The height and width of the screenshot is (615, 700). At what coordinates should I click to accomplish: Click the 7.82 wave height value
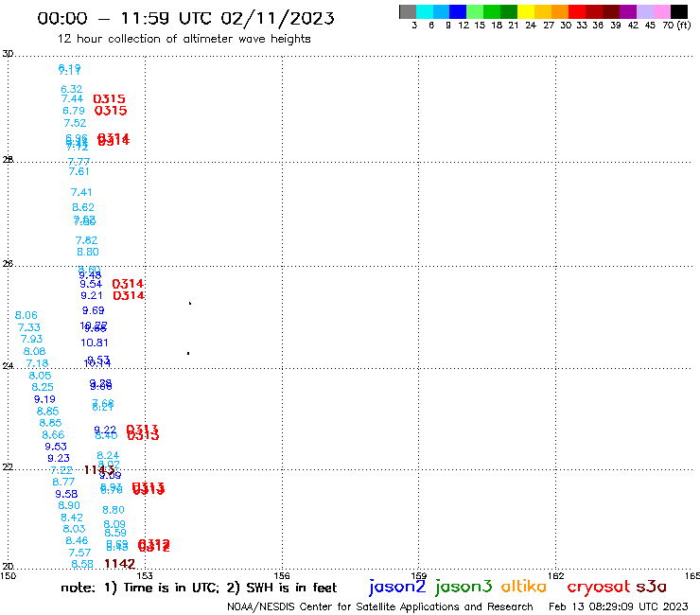pyautogui.click(x=87, y=240)
